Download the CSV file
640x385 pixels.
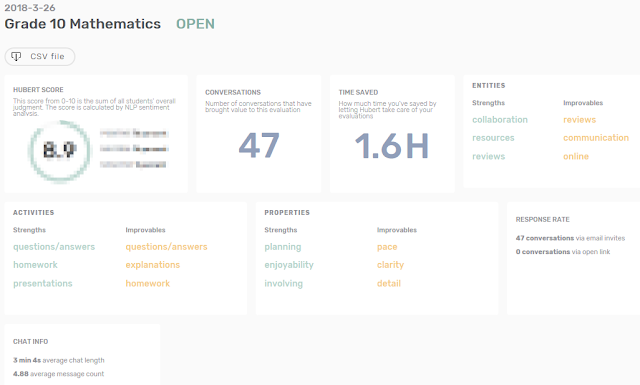tap(40, 56)
